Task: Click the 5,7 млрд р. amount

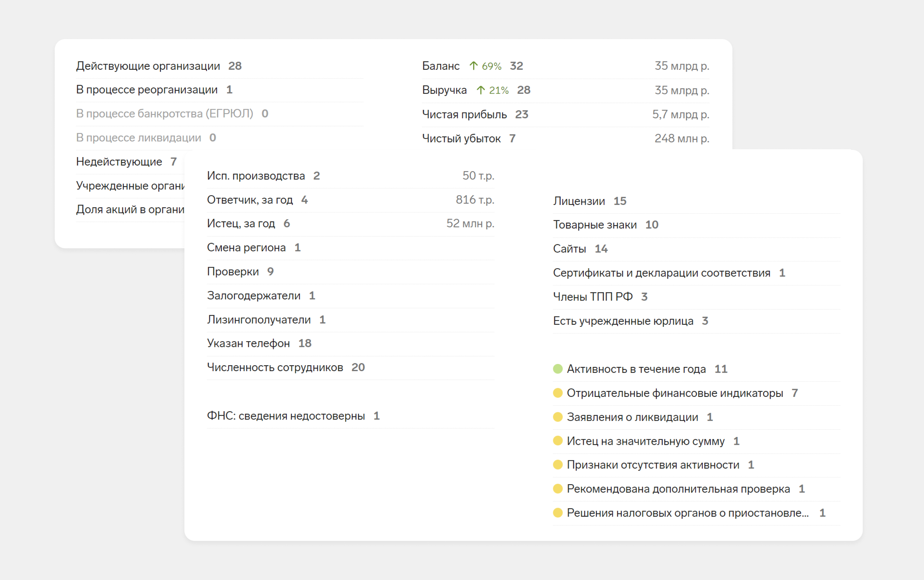Action: pyautogui.click(x=681, y=114)
